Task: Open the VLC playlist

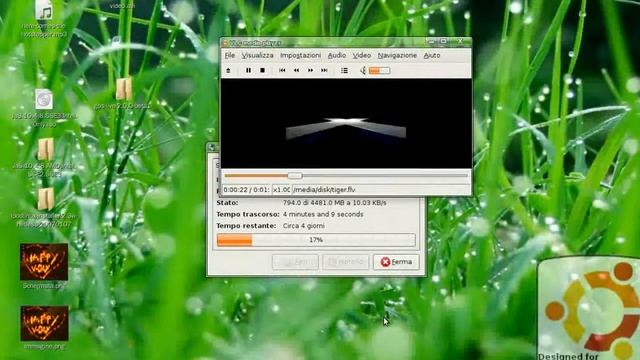Action: (344, 71)
